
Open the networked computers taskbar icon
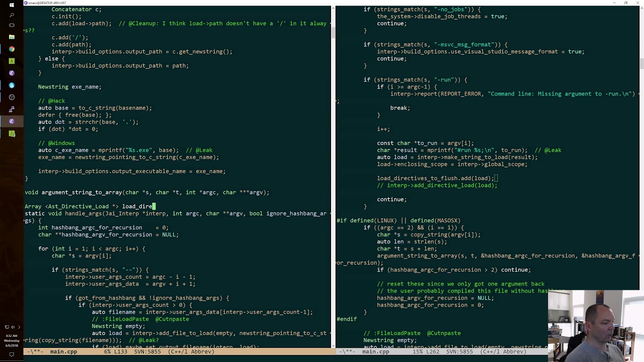point(12,110)
